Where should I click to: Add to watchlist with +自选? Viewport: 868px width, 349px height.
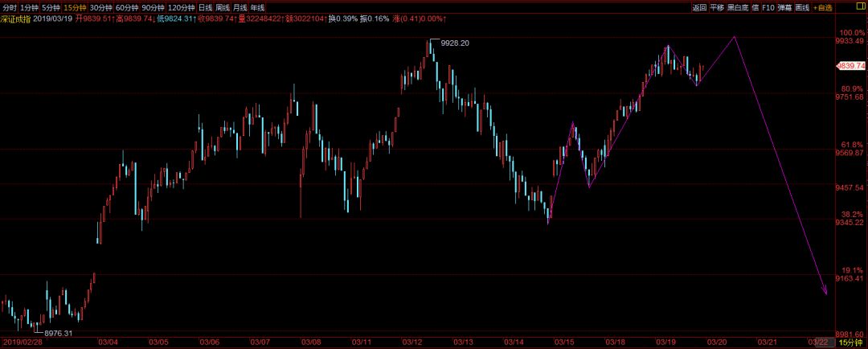tap(823, 8)
